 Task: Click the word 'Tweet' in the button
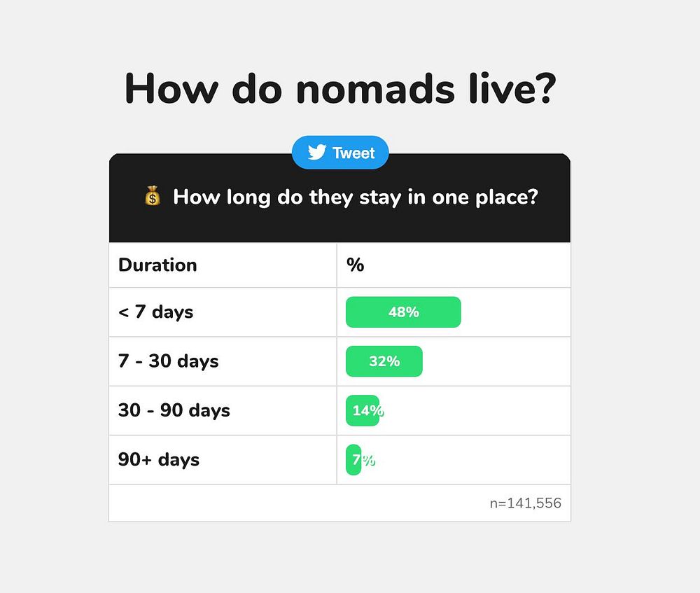point(353,153)
